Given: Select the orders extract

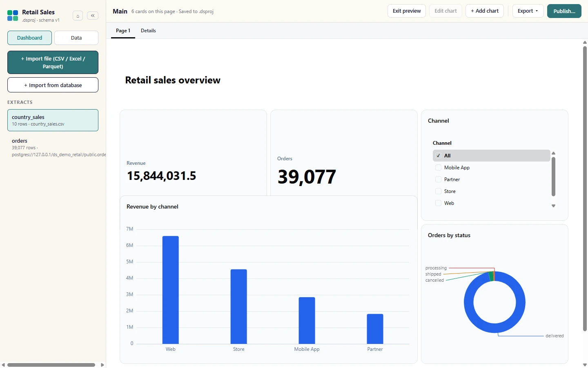Looking at the screenshot, I should [53, 148].
